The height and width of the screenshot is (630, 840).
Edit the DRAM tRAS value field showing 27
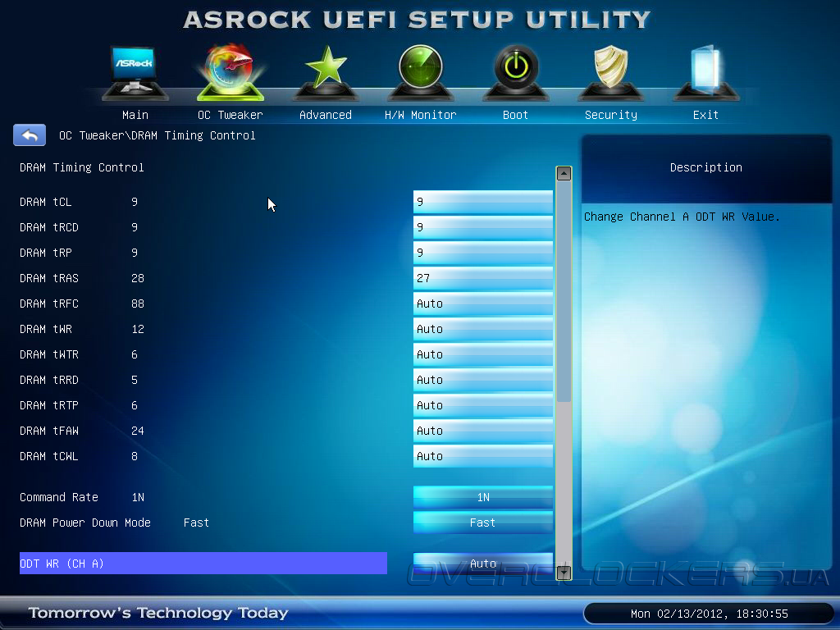point(483,278)
